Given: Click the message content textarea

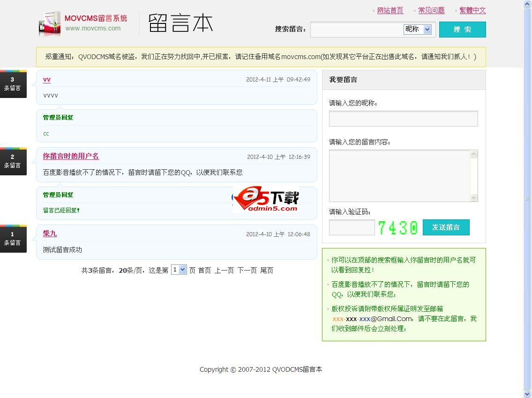Looking at the screenshot, I should tap(399, 176).
